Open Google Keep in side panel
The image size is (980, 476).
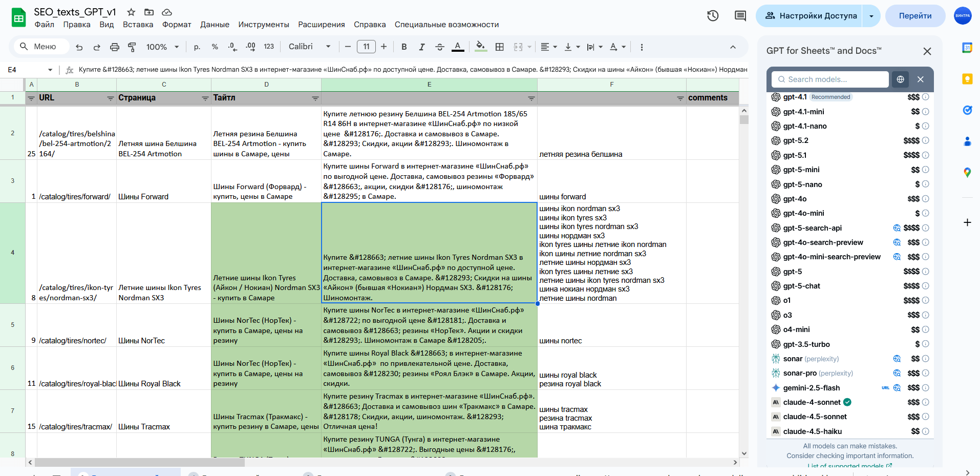click(967, 79)
